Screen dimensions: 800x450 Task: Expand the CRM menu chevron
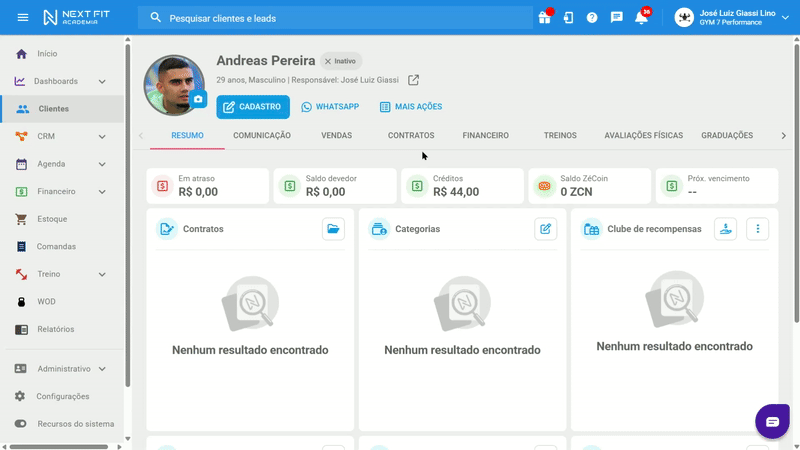102,137
